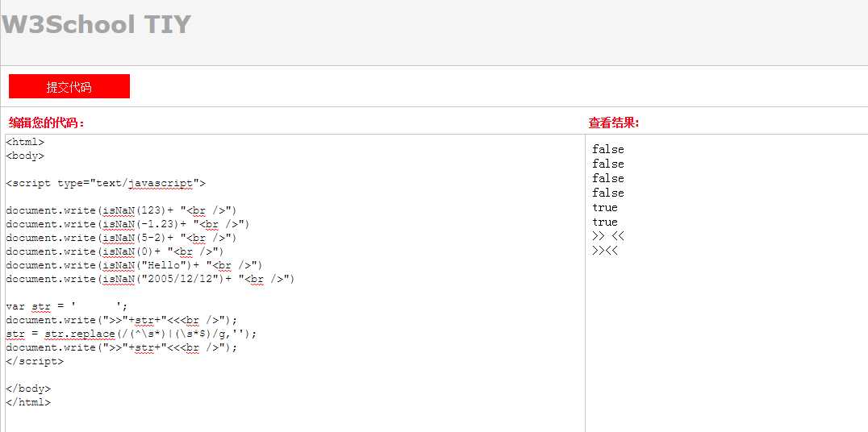Click the str.replace regex code line
Screen dimensions: 868x432
click(131, 334)
